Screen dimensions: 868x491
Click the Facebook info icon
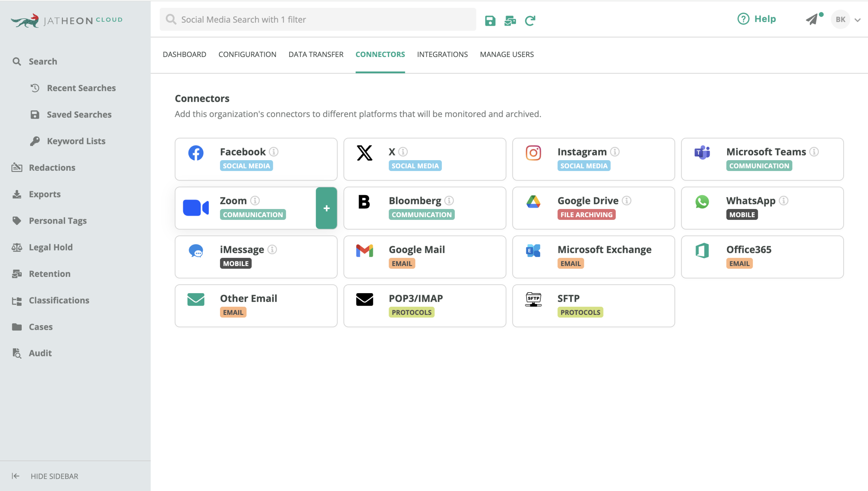click(274, 152)
